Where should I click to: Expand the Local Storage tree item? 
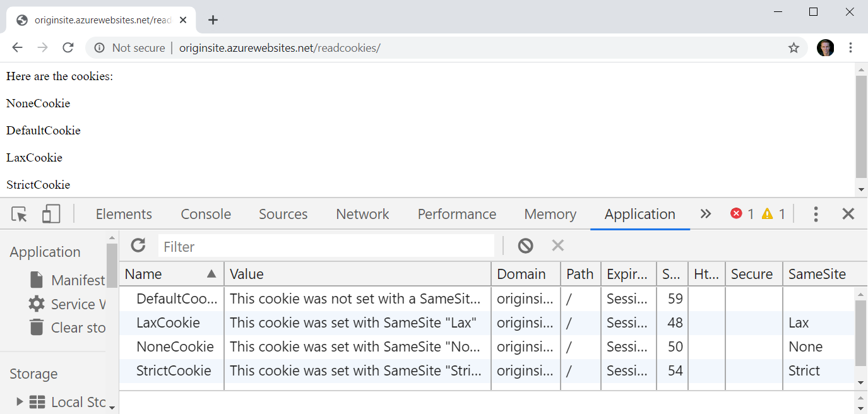pyautogui.click(x=20, y=402)
